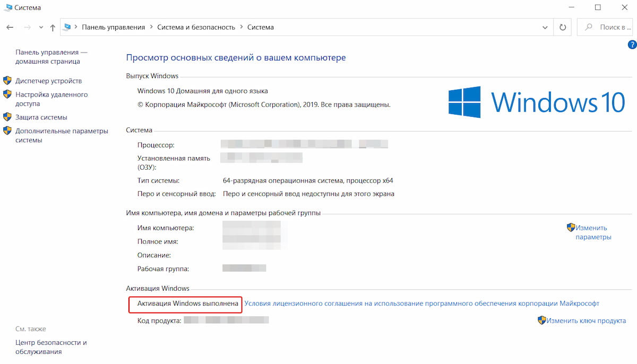Click the Forward navigation arrow

click(x=28, y=27)
